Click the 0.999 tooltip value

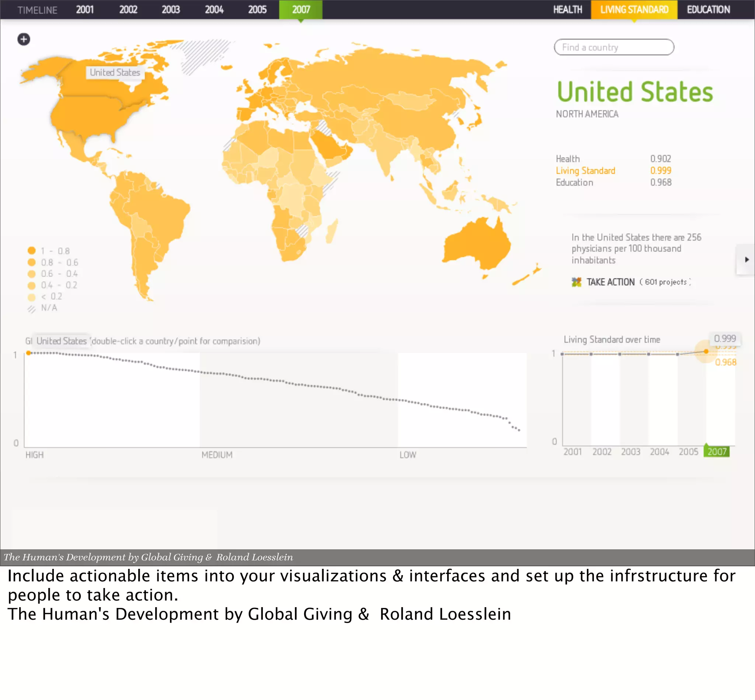(725, 338)
